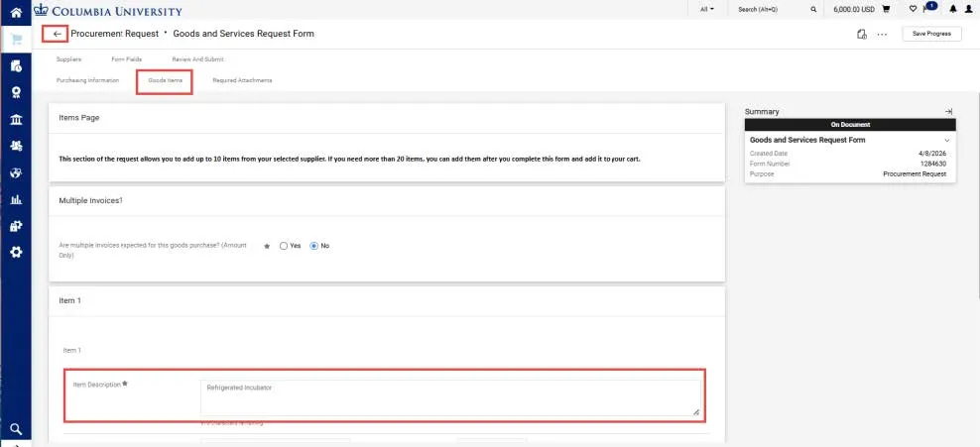Click the Procurement Request breadcrumb
Viewport: 980px width, 447px height.
pyautogui.click(x=114, y=34)
